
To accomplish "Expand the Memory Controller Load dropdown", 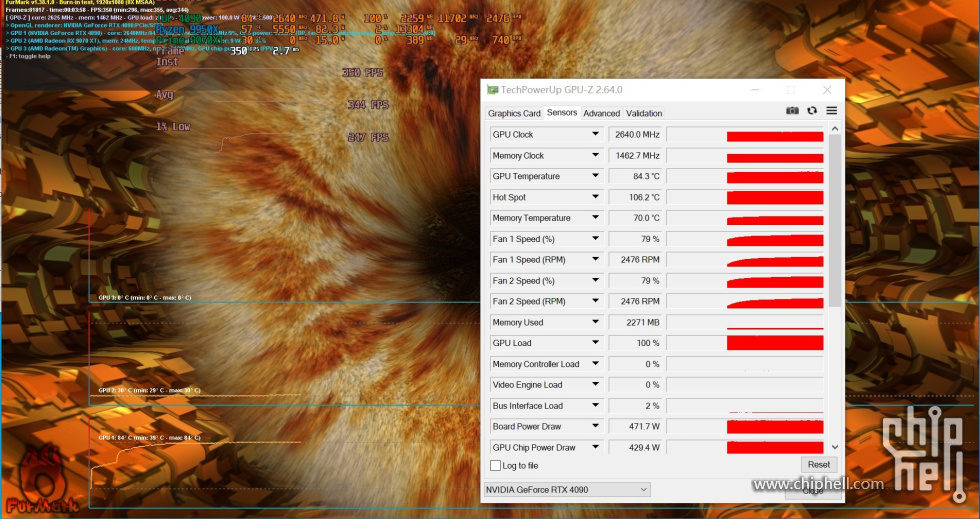I will click(x=596, y=364).
